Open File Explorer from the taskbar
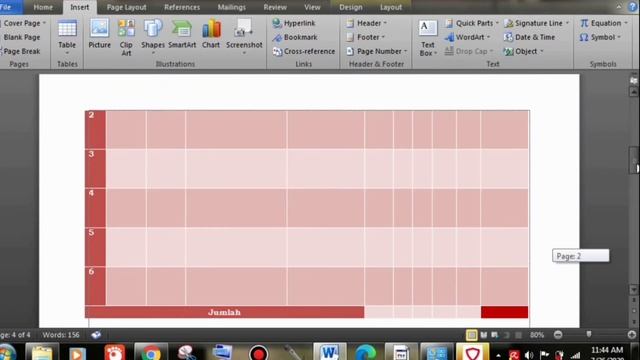Viewport: 640px width, 360px height. point(42,353)
